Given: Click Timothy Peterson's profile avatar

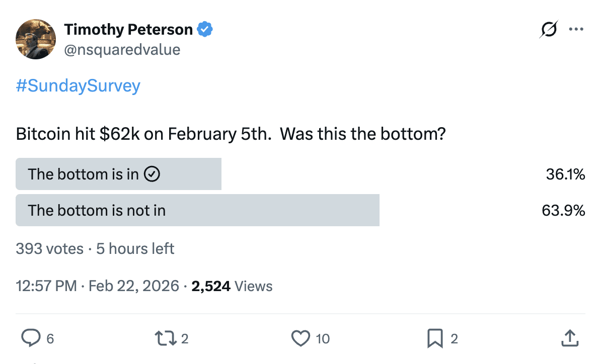Looking at the screenshot, I should tap(36, 39).
